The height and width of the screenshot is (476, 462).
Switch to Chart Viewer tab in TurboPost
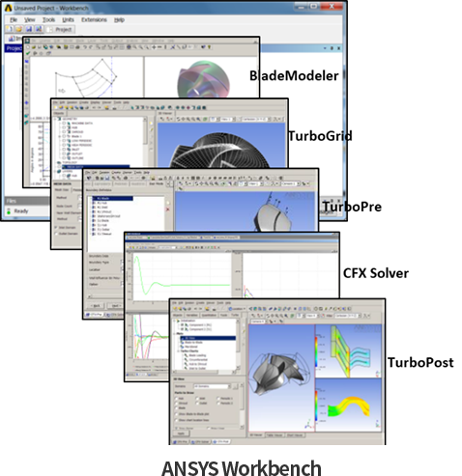click(295, 435)
